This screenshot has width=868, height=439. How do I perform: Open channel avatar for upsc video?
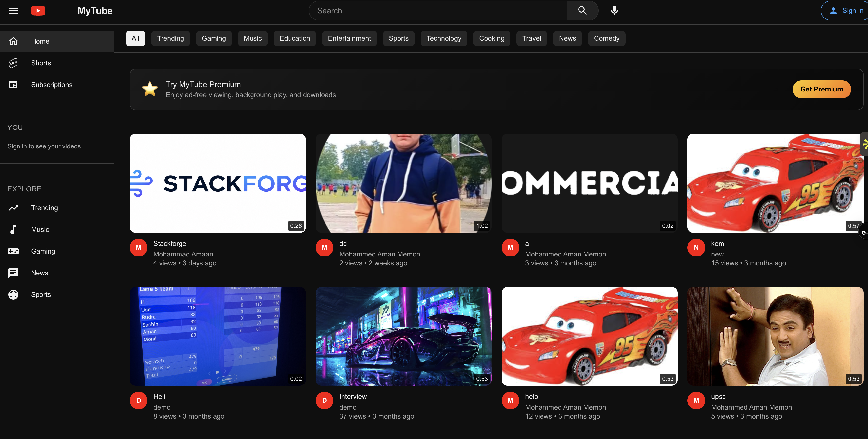click(696, 401)
